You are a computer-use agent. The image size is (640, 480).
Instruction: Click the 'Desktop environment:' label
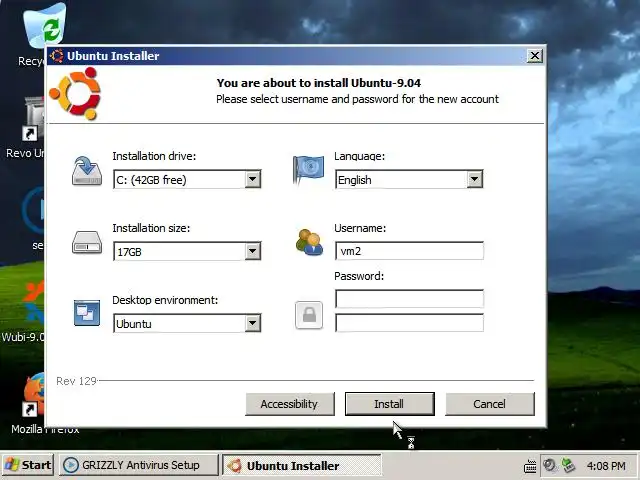click(165, 300)
